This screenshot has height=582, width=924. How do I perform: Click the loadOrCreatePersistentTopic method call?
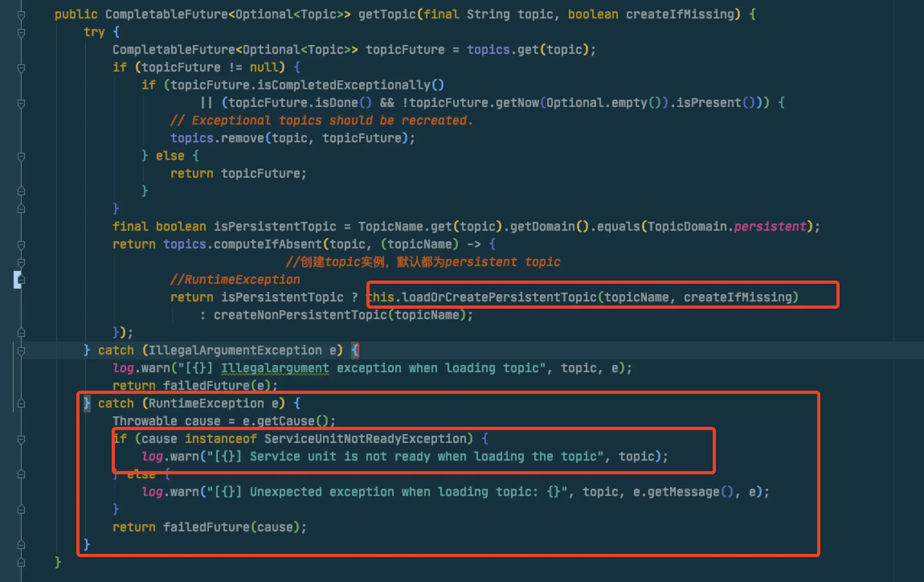[498, 297]
